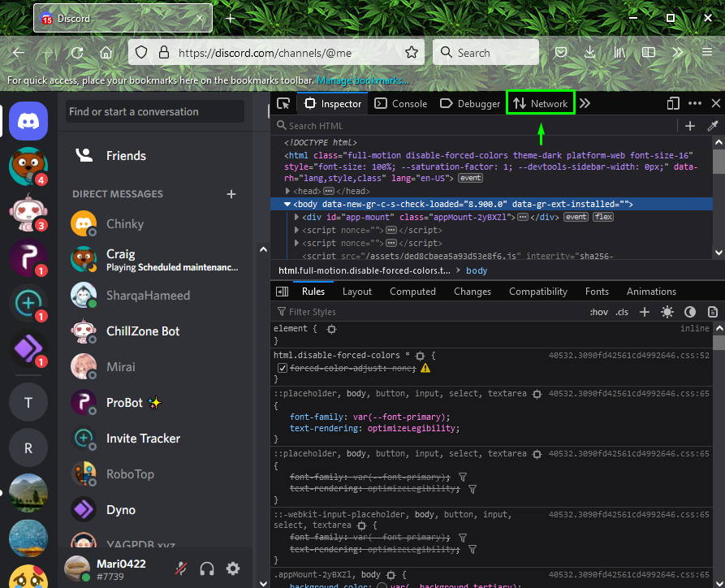Image resolution: width=725 pixels, height=588 pixels.
Task: Toggle the .cls classes panel
Action: 622,312
